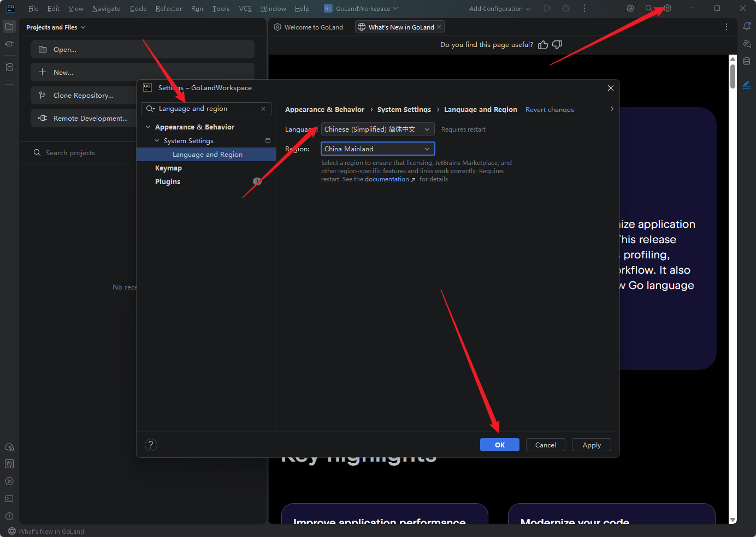This screenshot has height=537, width=756.
Task: Click the GoLand logo in title bar
Action: click(11, 8)
